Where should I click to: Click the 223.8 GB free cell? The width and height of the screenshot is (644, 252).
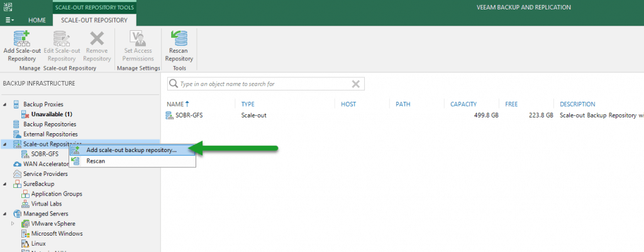540,116
